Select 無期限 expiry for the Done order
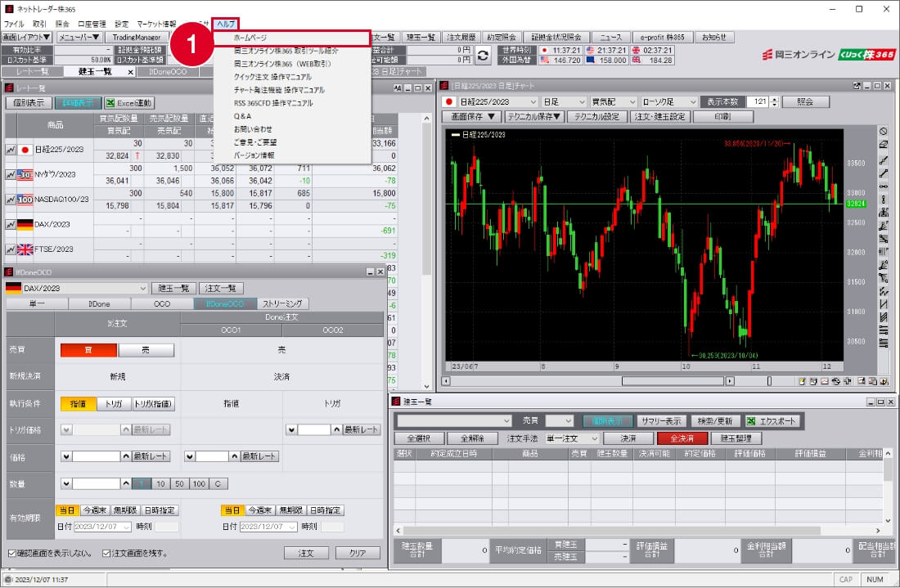Viewport: 900px width, 588px height. (x=290, y=510)
